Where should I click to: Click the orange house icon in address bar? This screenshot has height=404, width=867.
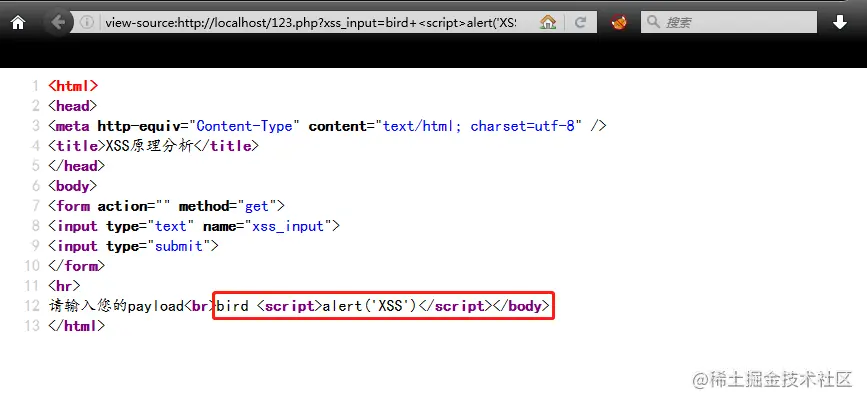pyautogui.click(x=547, y=23)
